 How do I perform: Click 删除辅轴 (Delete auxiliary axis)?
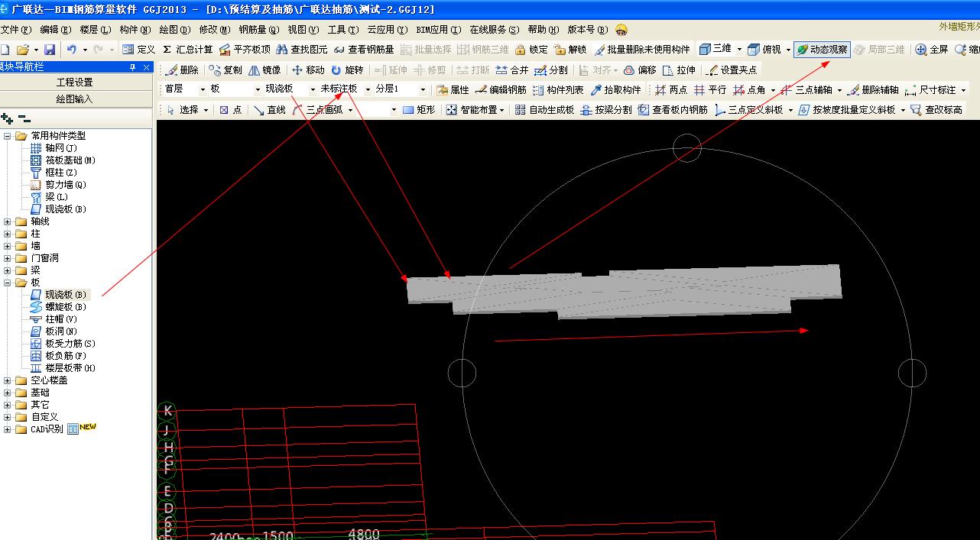click(873, 89)
